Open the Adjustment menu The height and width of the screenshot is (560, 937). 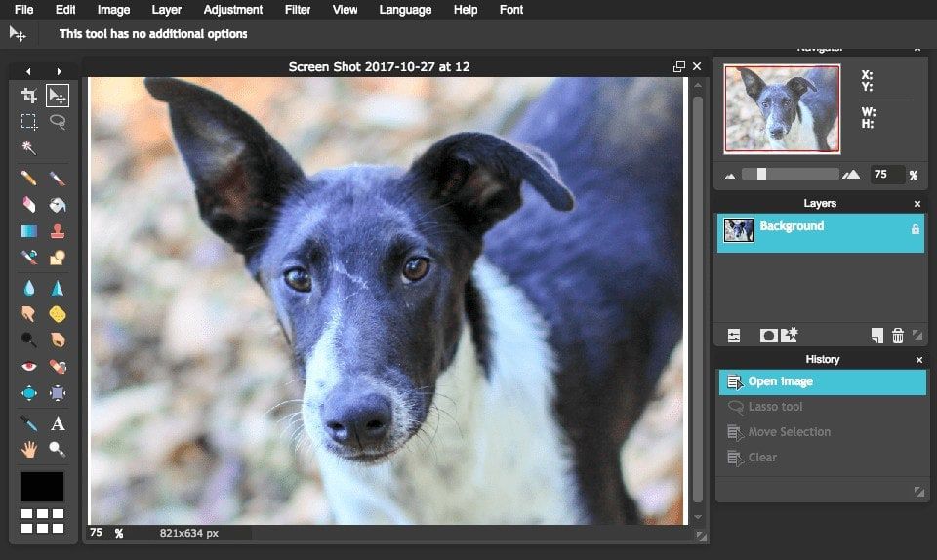click(232, 10)
